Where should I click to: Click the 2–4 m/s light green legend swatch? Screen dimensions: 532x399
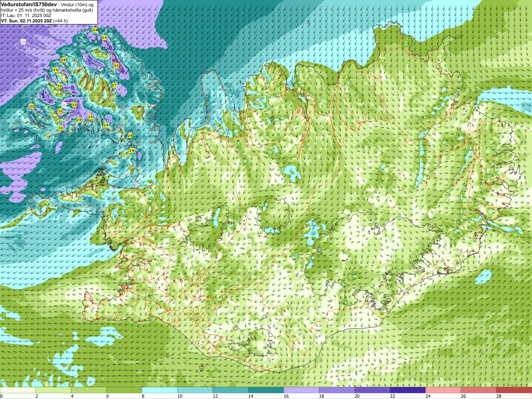pyautogui.click(x=53, y=390)
